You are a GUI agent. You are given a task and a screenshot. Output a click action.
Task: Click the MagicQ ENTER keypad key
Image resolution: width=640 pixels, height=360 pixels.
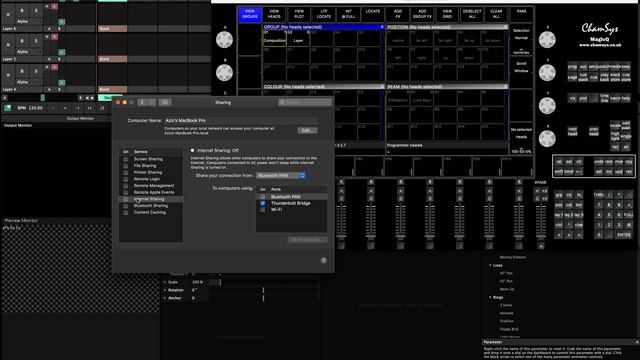point(624,235)
